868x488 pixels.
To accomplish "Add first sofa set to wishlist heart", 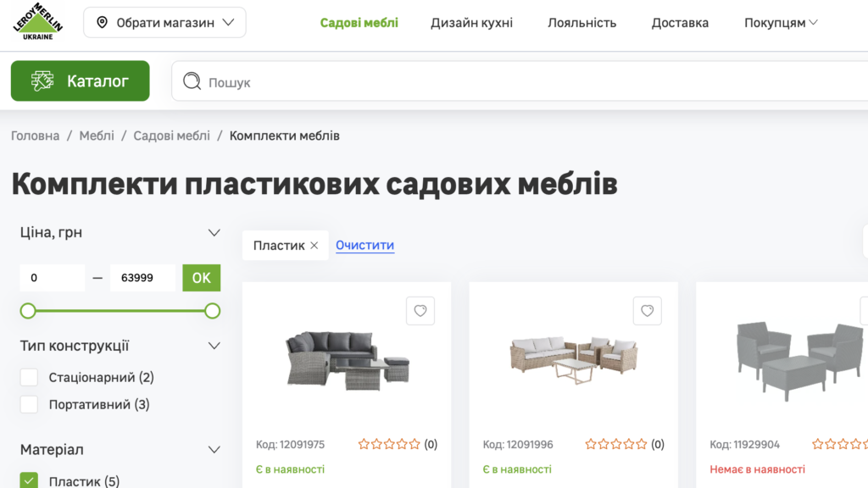I will pos(420,311).
